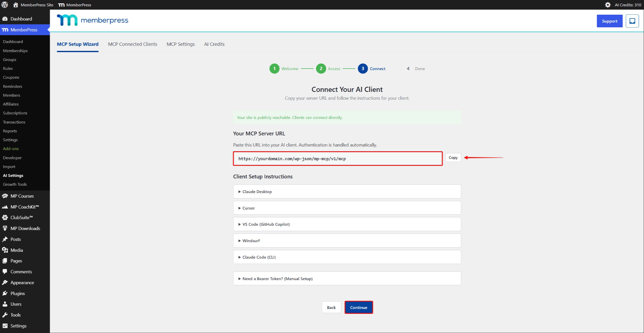Open the settings gear icon beside AI Credits
The image size is (644, 333).
pos(608,5)
